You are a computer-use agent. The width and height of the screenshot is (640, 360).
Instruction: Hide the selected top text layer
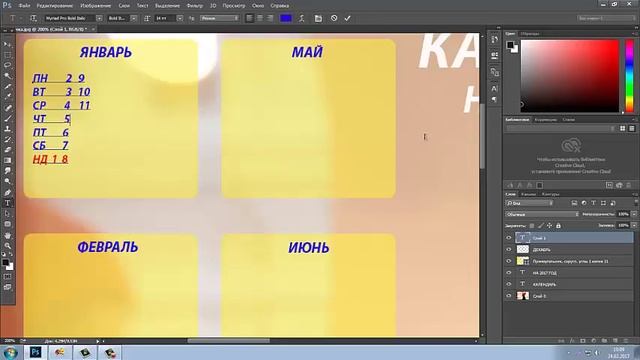click(509, 238)
